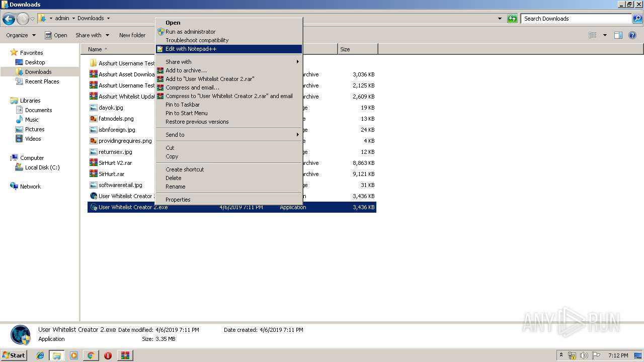Screen dimensions: 644x362
Task: Select Local Disk (C:) drive
Action: [42, 167]
